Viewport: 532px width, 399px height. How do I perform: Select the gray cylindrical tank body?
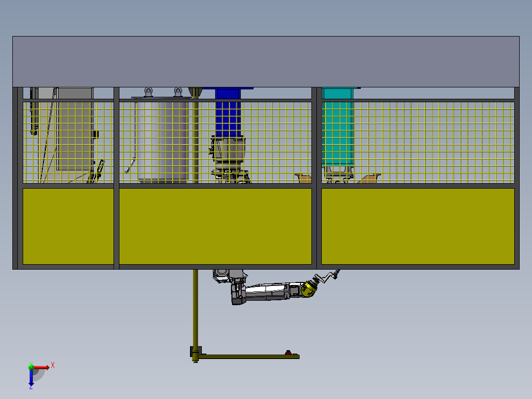[x=162, y=140]
